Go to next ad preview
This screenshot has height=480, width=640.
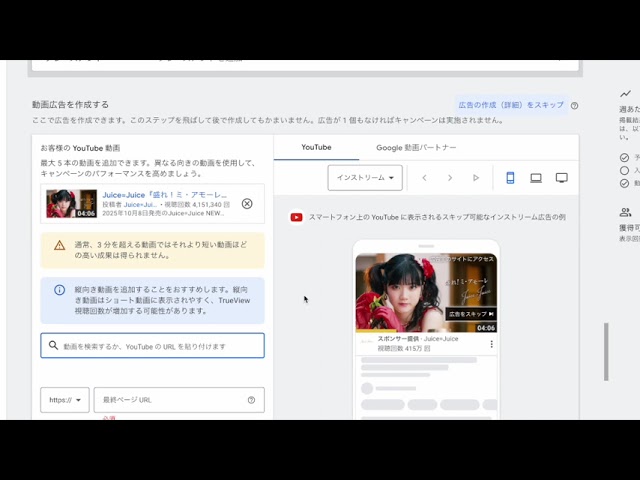[450, 178]
